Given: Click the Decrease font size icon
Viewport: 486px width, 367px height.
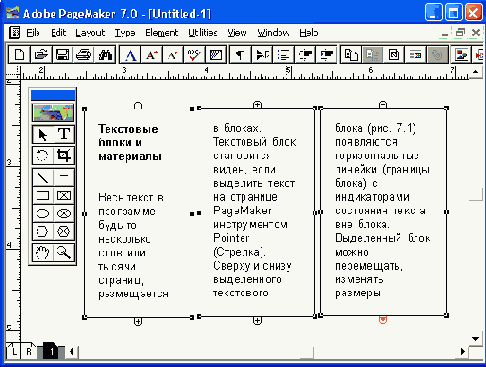Looking at the screenshot, I should click(173, 55).
